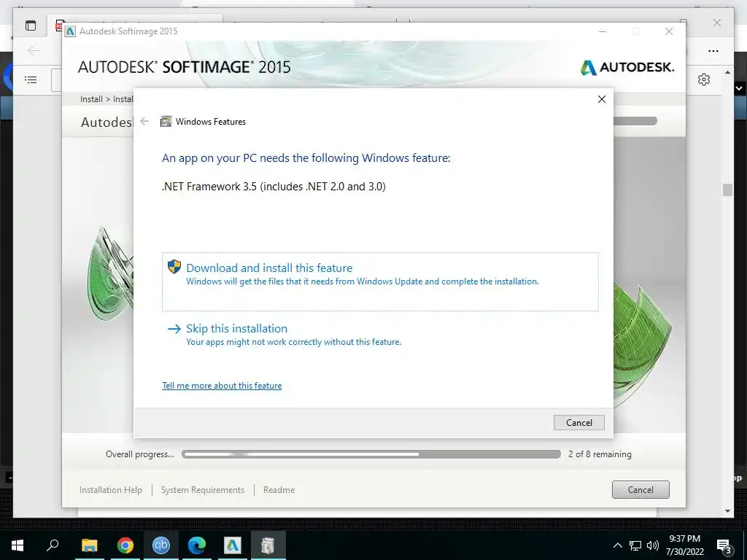
Task: Click the contents list icon in background window
Action: [x=31, y=79]
